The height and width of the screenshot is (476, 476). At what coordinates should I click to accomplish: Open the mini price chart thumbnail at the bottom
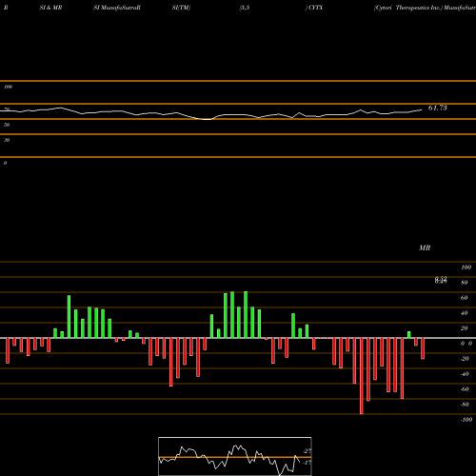(235, 456)
